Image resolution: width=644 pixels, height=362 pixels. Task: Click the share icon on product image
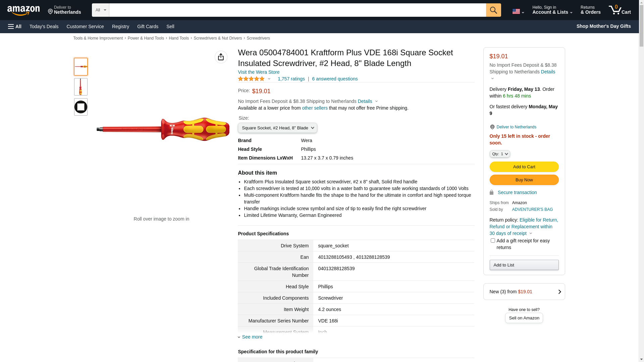pyautogui.click(x=221, y=57)
